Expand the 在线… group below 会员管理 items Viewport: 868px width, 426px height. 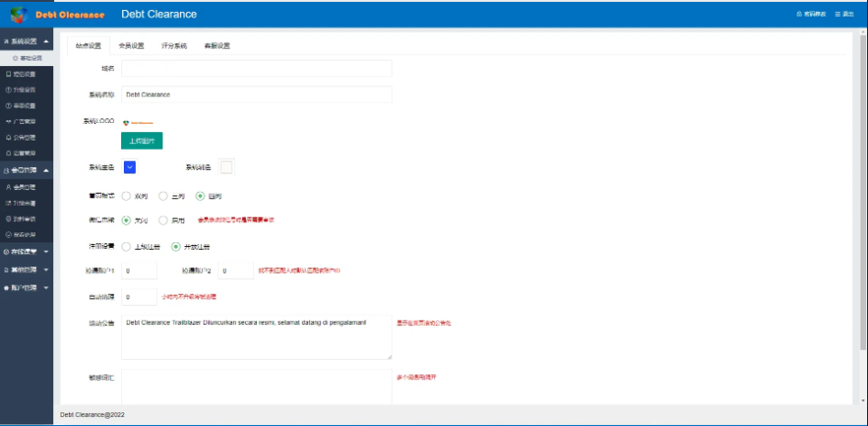coord(27,252)
